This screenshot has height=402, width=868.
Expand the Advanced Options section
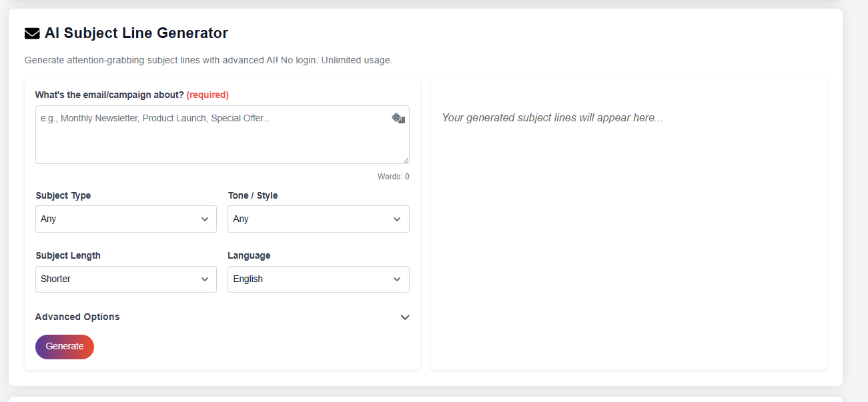(77, 317)
